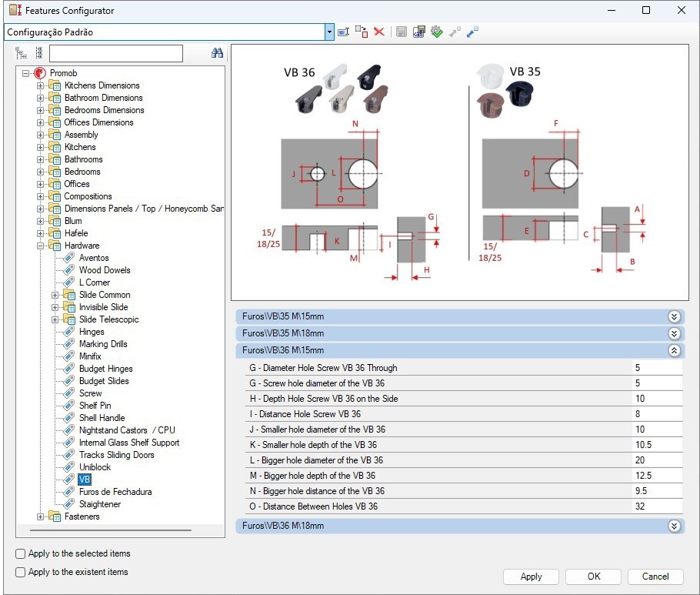Select the Kitchens Dimensions folder
This screenshot has width=700, height=595.
[102, 85]
